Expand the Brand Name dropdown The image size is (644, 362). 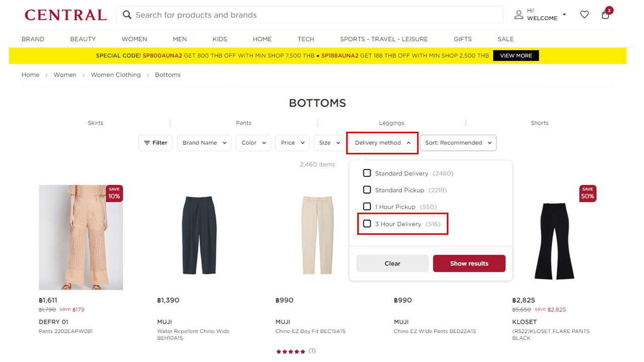tap(204, 143)
